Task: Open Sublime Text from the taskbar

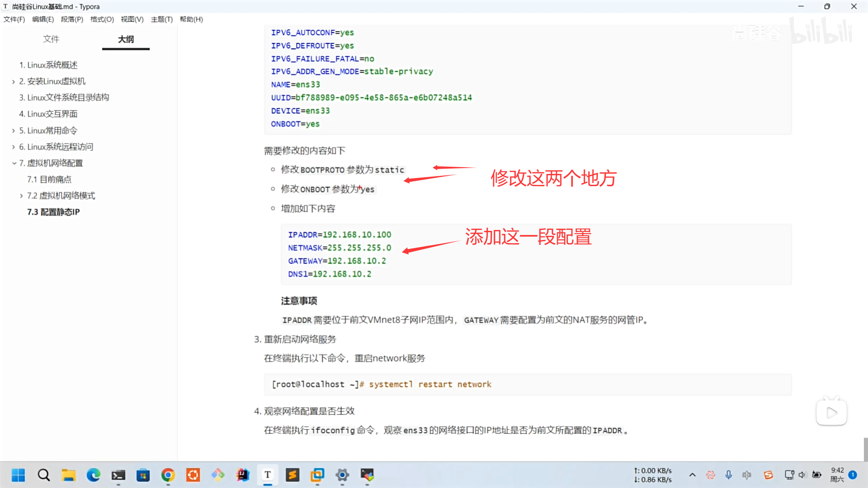Action: [x=292, y=475]
